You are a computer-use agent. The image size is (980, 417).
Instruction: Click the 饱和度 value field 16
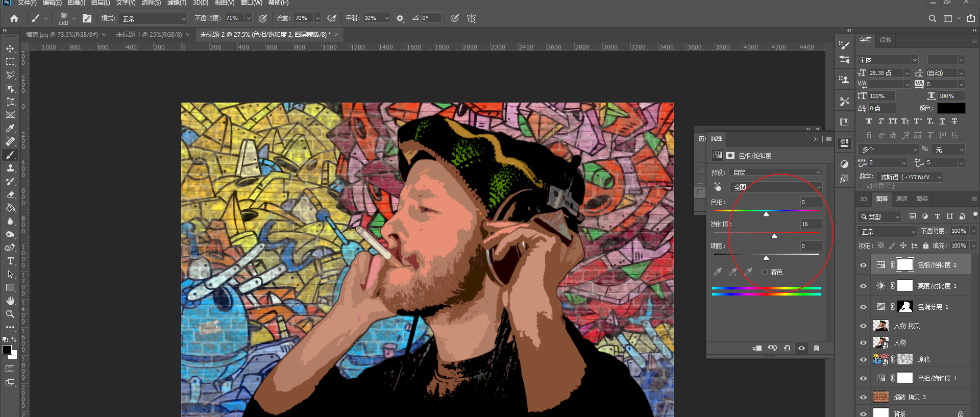tap(811, 224)
